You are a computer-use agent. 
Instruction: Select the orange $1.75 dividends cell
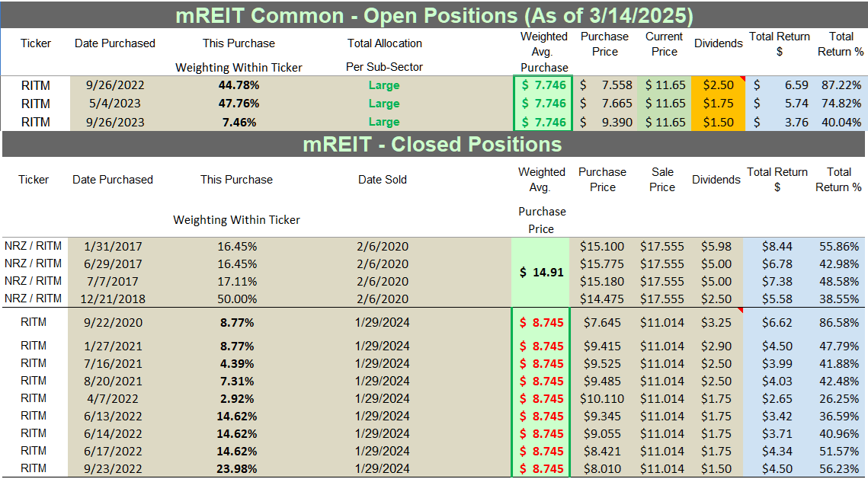pos(718,104)
